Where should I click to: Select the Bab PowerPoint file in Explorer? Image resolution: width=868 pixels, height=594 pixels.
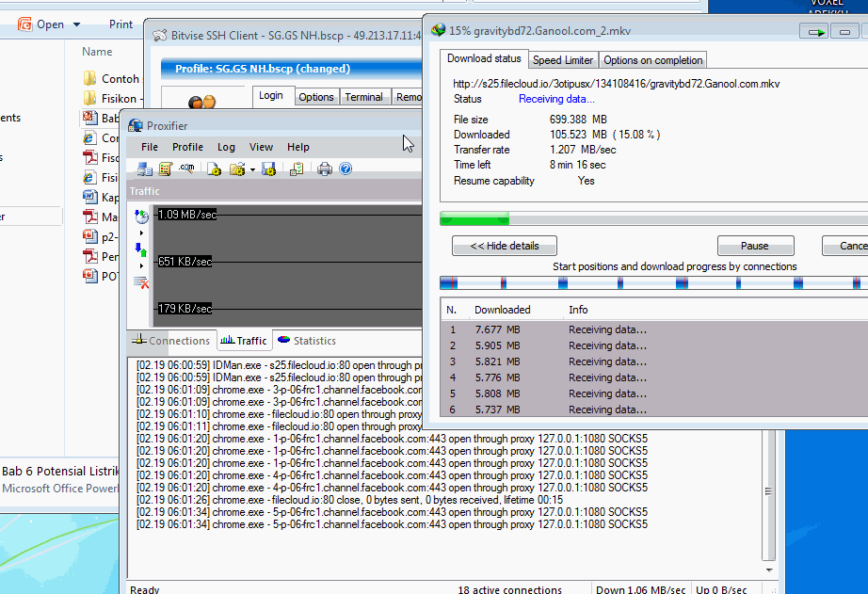point(102,118)
